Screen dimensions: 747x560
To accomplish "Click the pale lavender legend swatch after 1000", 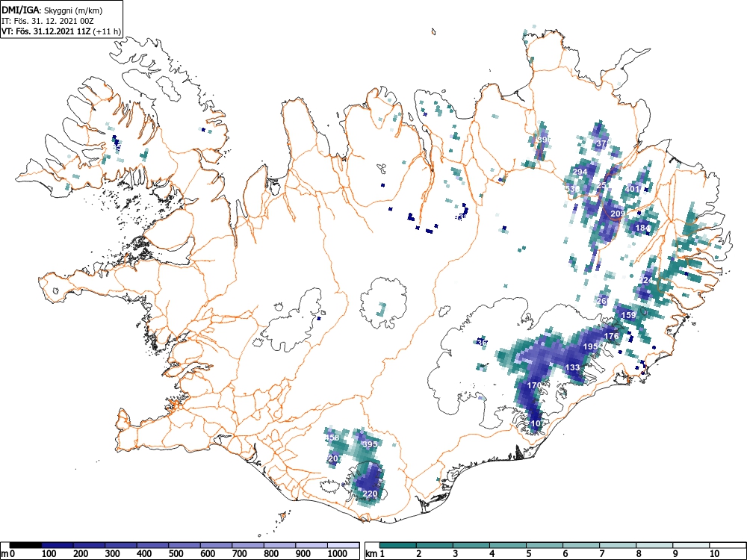I will pos(344,545).
